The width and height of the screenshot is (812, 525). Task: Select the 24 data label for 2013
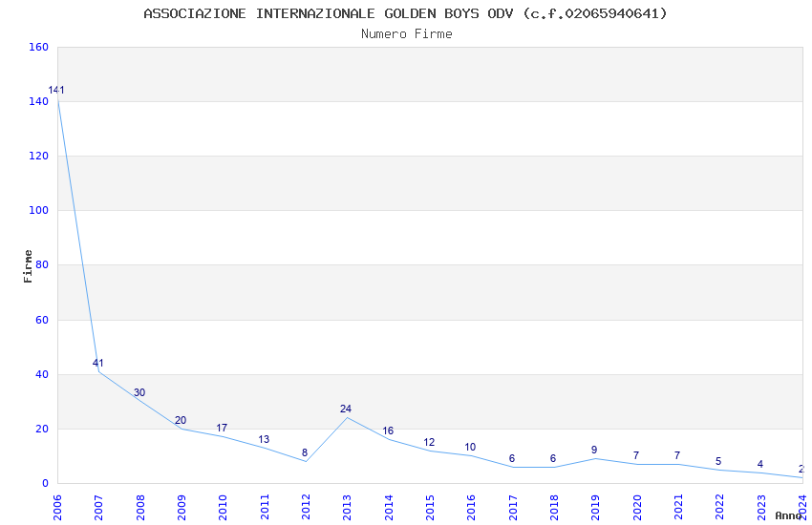coord(346,409)
